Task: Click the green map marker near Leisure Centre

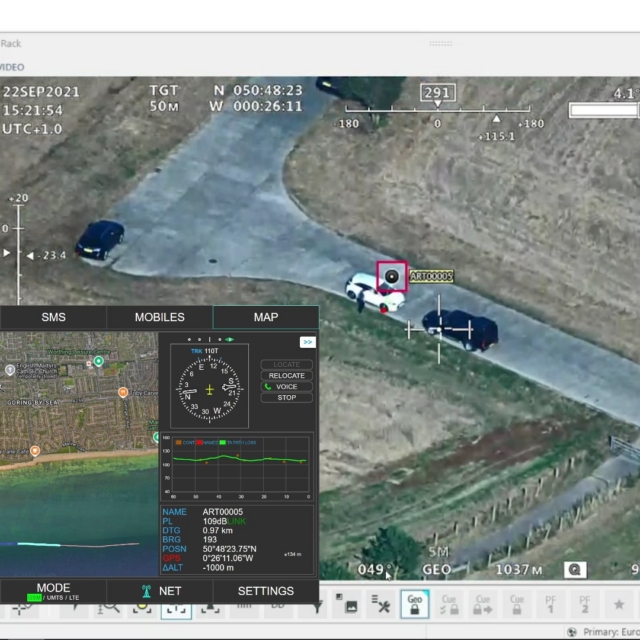Action: [x=98, y=361]
